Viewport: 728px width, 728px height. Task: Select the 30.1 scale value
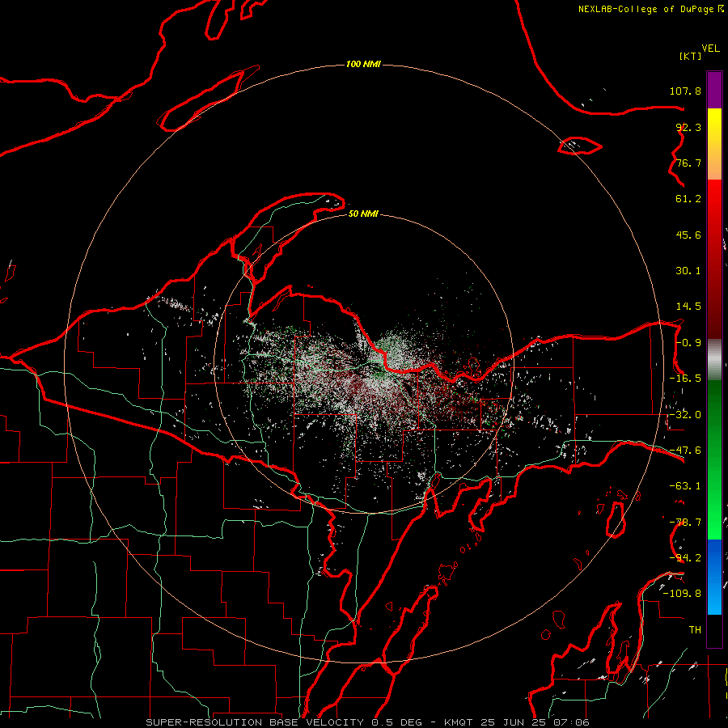point(688,271)
